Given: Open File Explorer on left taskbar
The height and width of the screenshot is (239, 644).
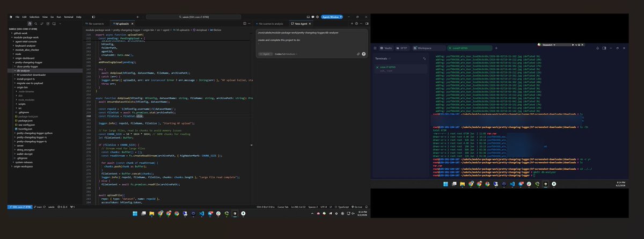Looking at the screenshot, I should [151, 213].
